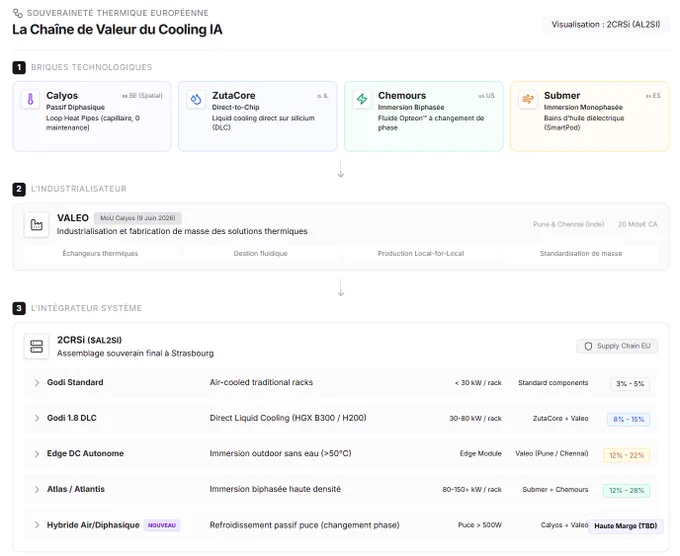
Task: Expand the Atlas / Atlantis row
Action: 37,489
